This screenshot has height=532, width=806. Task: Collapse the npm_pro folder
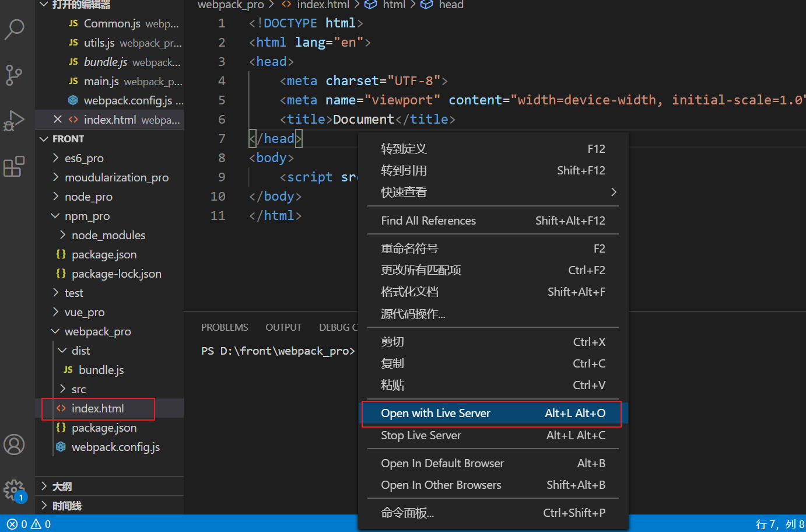tap(55, 216)
